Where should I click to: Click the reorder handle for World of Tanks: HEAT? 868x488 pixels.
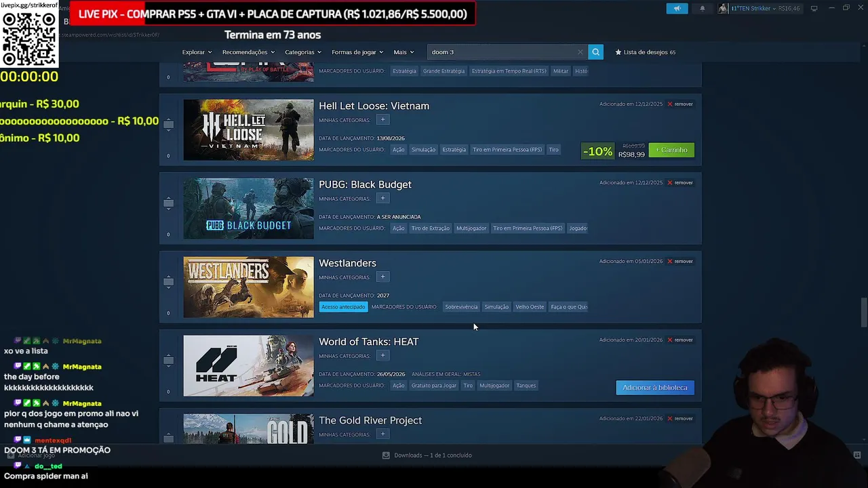pos(168,361)
